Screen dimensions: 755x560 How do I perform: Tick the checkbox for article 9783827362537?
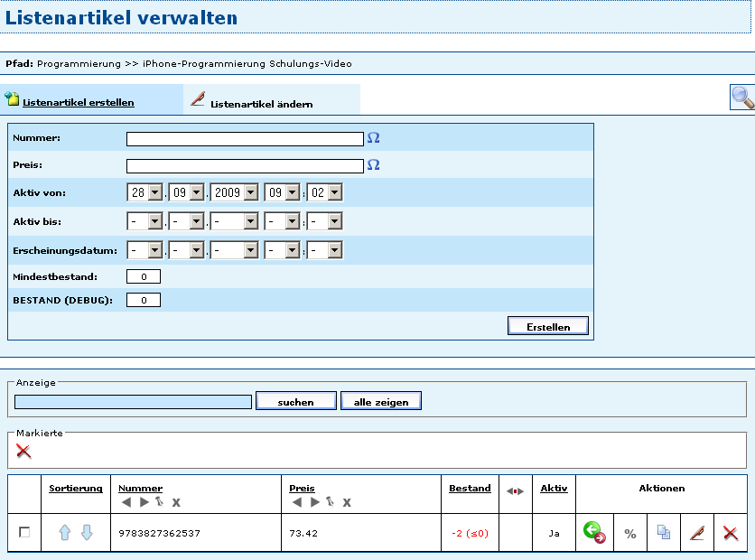pyautogui.click(x=24, y=533)
